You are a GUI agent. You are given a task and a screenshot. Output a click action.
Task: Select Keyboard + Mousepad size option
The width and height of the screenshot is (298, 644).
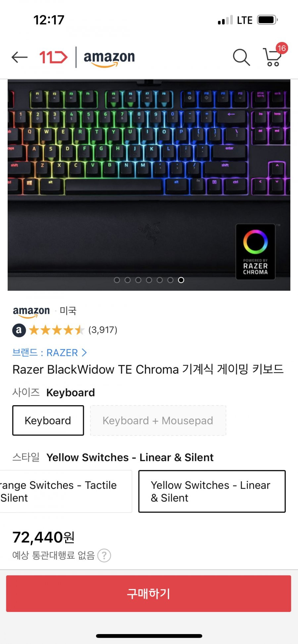pos(158,420)
